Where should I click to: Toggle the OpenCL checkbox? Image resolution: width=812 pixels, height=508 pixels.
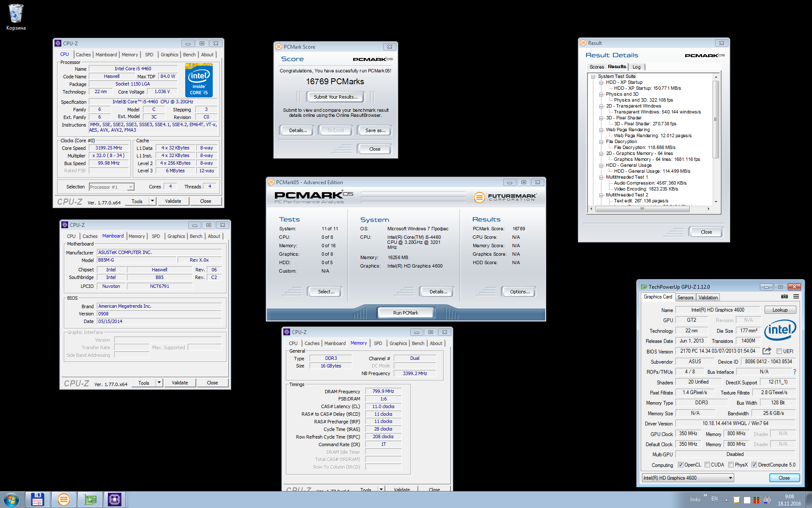(x=680, y=465)
